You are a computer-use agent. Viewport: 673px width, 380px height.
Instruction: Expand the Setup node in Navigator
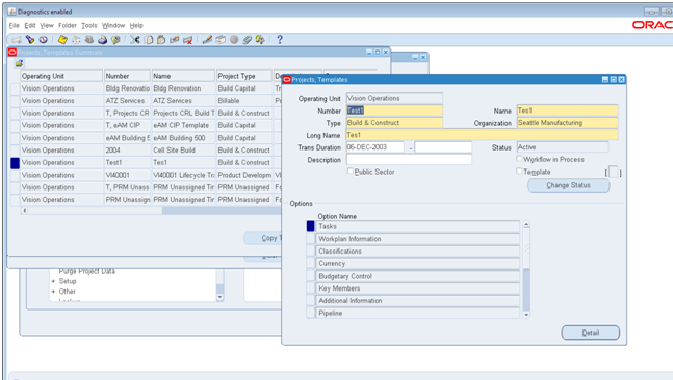[54, 281]
